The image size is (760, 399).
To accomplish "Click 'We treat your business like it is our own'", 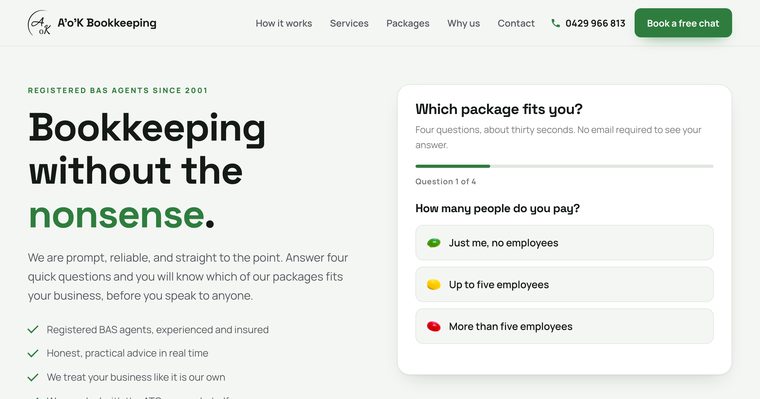I will click(136, 377).
